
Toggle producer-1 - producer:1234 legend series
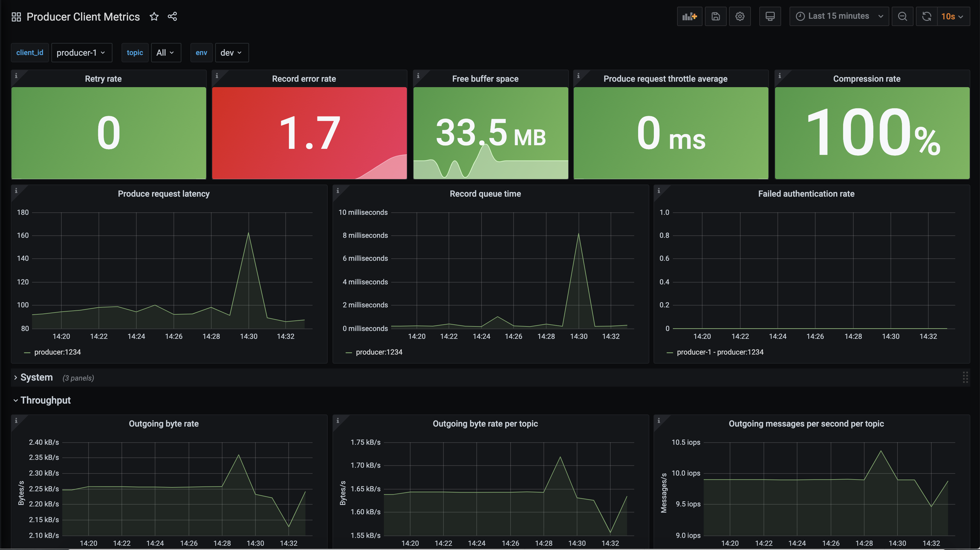point(719,352)
